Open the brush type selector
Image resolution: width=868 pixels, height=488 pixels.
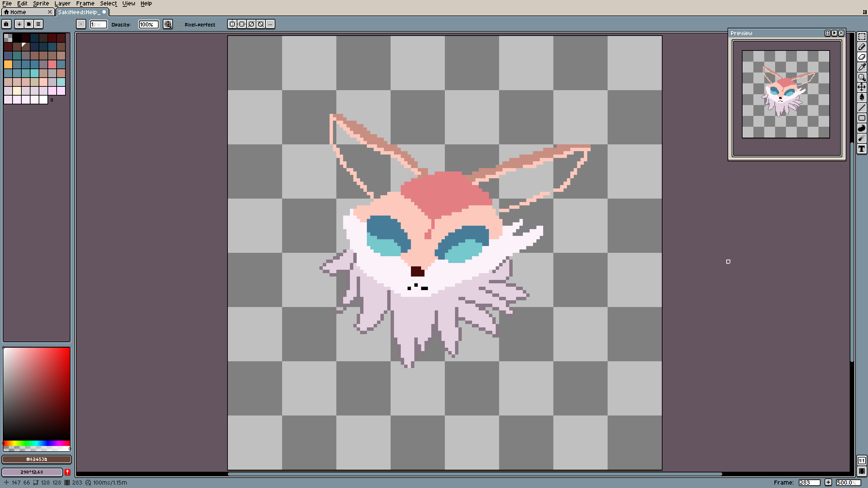81,24
